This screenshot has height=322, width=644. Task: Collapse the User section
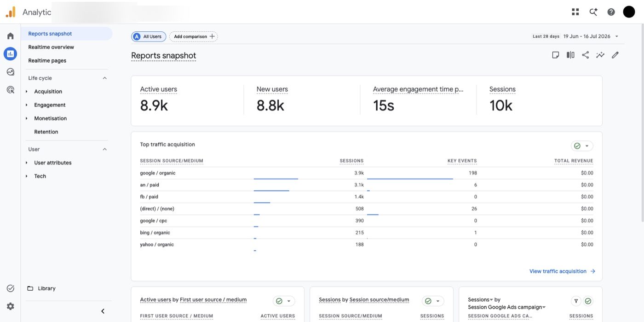(x=104, y=149)
